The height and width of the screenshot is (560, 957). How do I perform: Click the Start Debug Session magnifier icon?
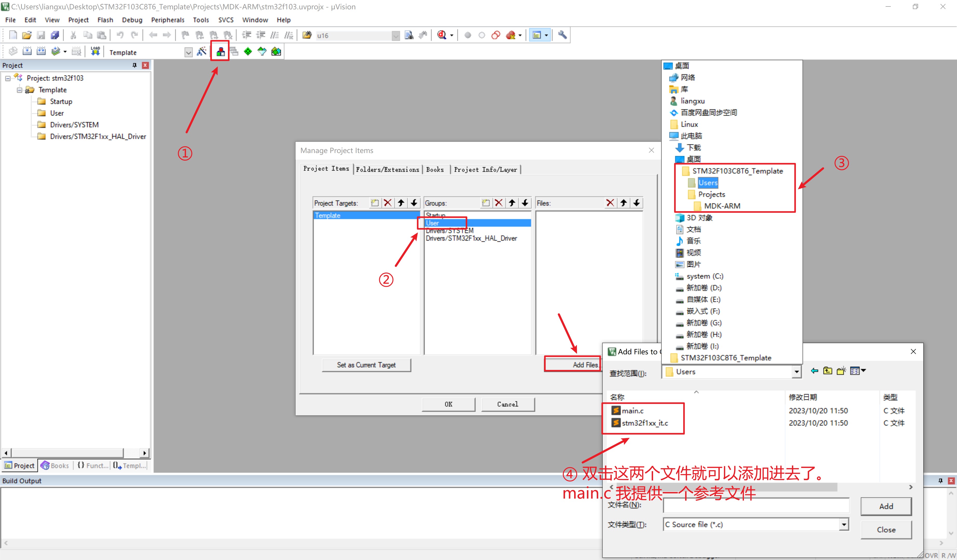coord(442,35)
